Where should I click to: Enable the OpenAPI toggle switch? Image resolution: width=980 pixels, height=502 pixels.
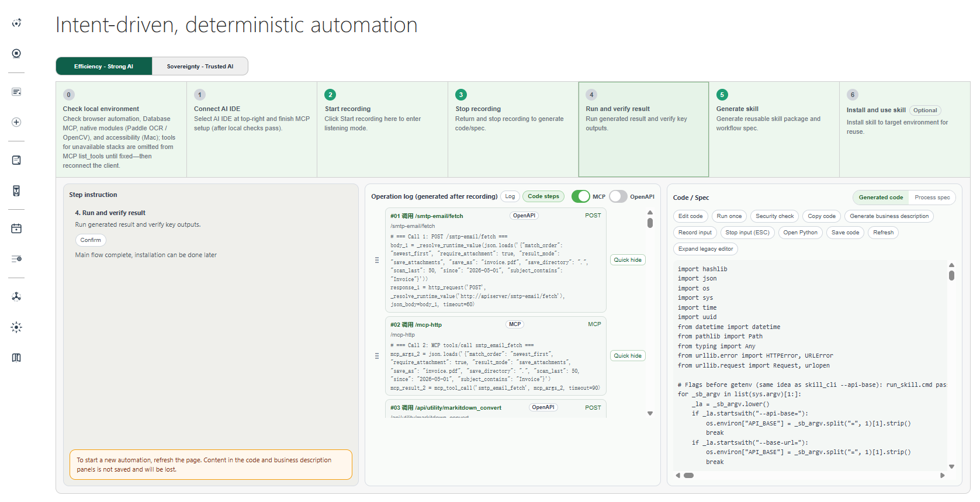[x=618, y=196]
